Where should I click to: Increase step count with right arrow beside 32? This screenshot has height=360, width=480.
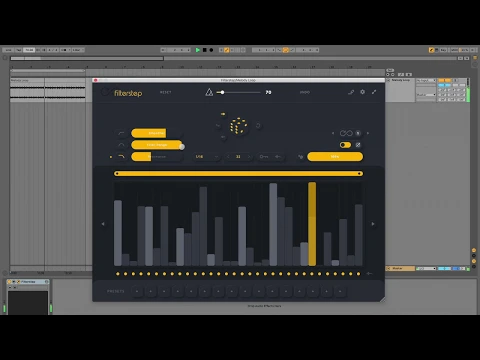(x=249, y=156)
